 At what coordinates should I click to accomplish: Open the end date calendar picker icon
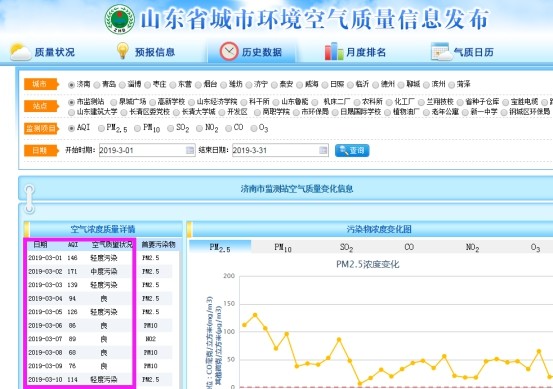pos(323,150)
